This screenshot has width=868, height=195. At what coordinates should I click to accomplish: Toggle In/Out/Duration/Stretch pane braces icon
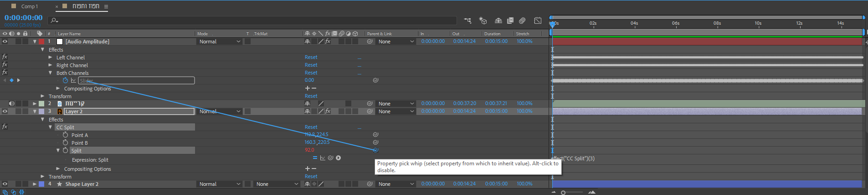pos(21,192)
